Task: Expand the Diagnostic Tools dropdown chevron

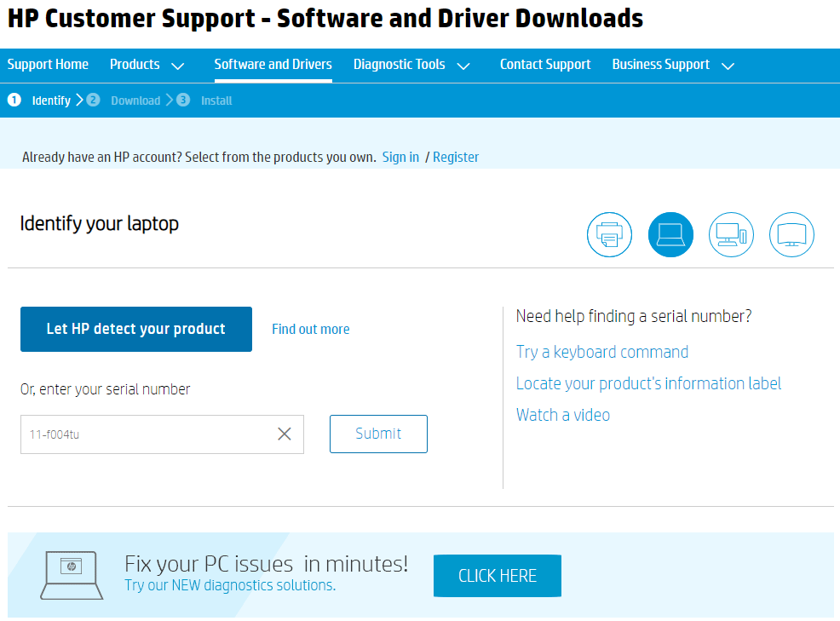Action: coord(463,66)
